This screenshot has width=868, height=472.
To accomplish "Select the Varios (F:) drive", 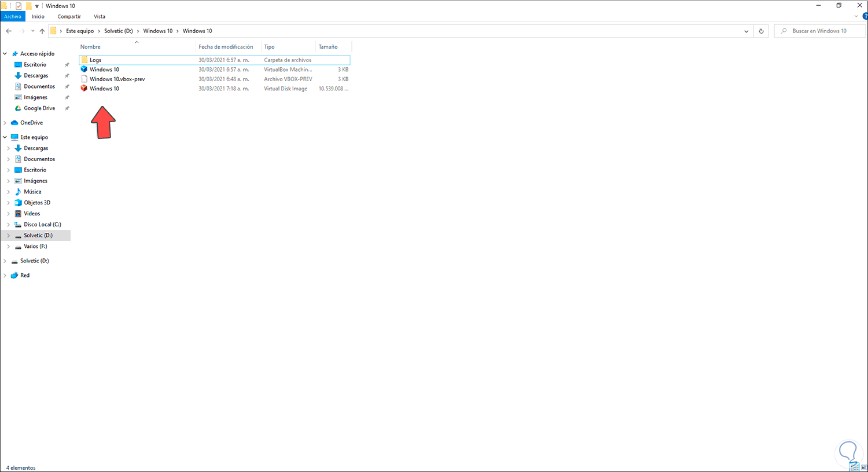I will pos(35,247).
